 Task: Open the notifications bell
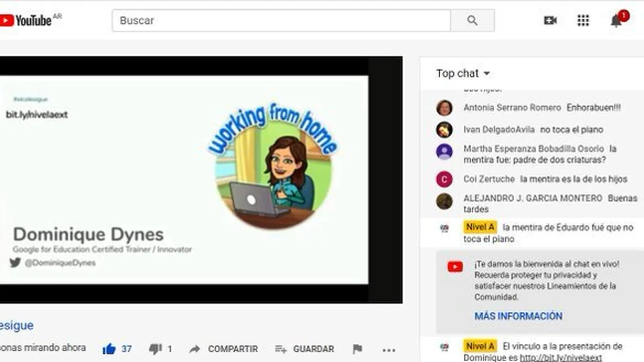(x=616, y=21)
